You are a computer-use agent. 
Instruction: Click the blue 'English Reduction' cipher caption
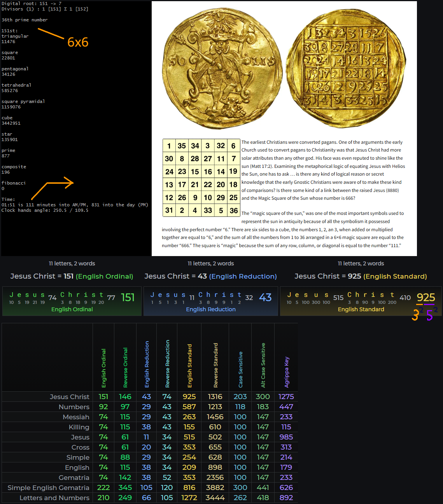click(x=211, y=309)
